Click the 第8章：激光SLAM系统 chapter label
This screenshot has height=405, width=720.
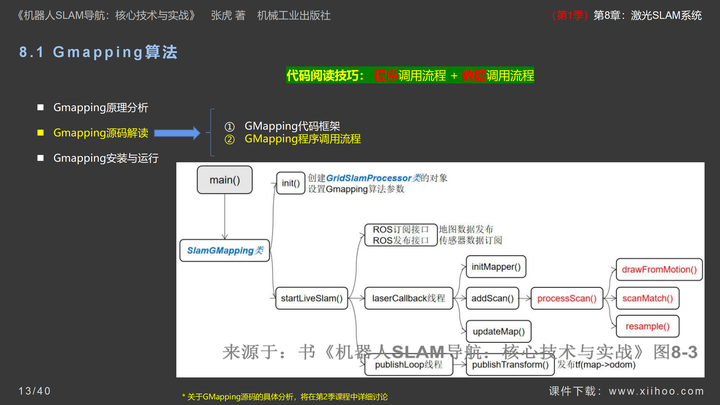tap(647, 15)
